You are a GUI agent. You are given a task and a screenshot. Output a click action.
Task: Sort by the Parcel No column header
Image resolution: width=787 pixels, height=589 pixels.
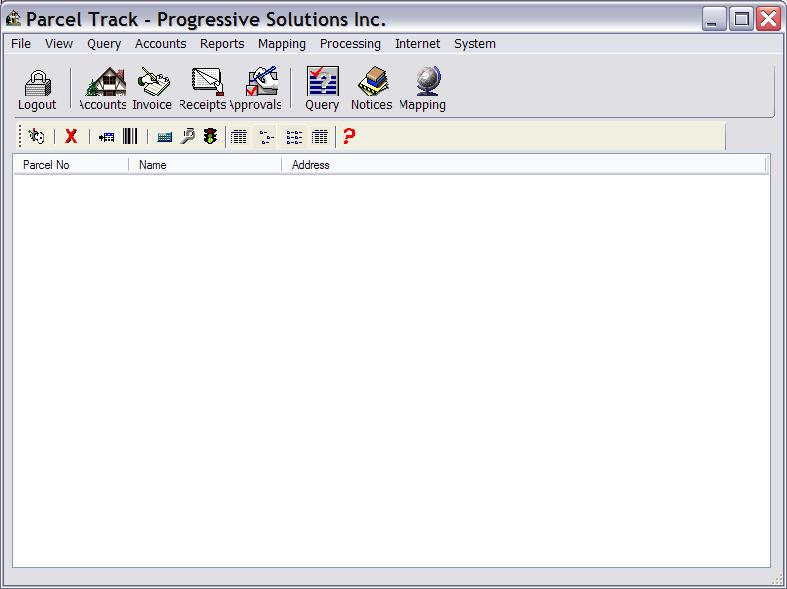[71, 165]
